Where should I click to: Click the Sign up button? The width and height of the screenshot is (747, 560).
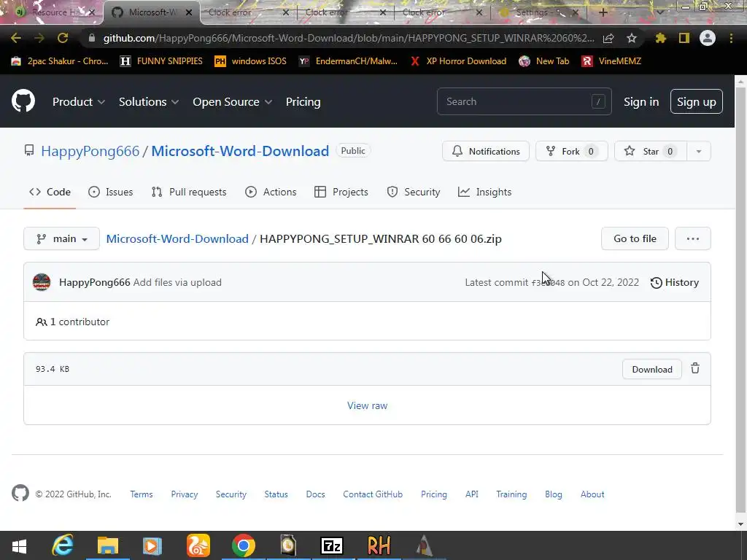click(696, 101)
